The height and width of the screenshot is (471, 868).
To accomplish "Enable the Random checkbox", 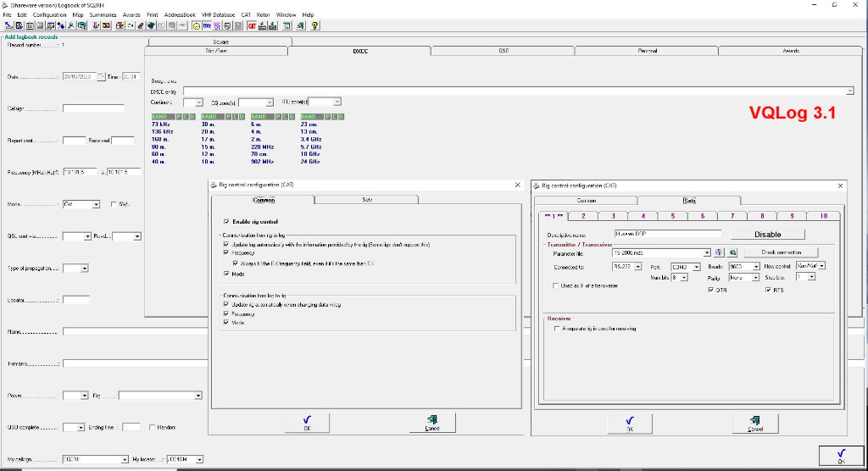I will pos(152,427).
